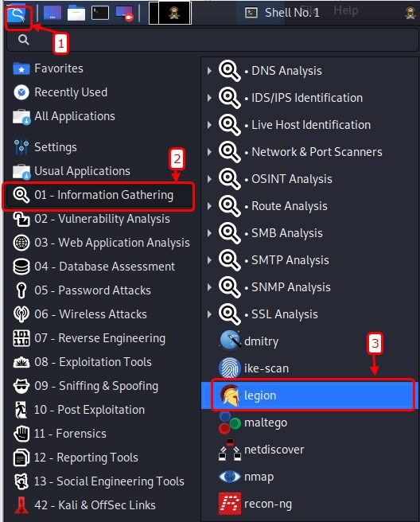
Task: Expand the IDS/IPS Identification submenu arrow
Action: coord(209,98)
